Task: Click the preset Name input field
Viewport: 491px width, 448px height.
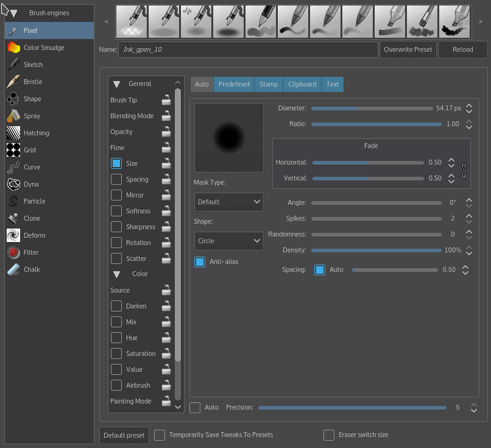Action: [248, 49]
